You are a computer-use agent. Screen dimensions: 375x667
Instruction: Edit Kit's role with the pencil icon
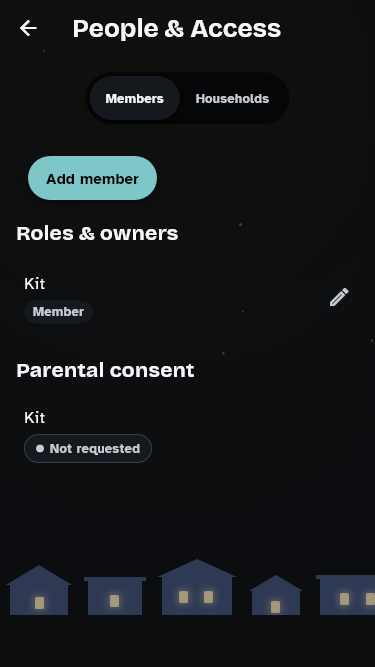pyautogui.click(x=339, y=297)
